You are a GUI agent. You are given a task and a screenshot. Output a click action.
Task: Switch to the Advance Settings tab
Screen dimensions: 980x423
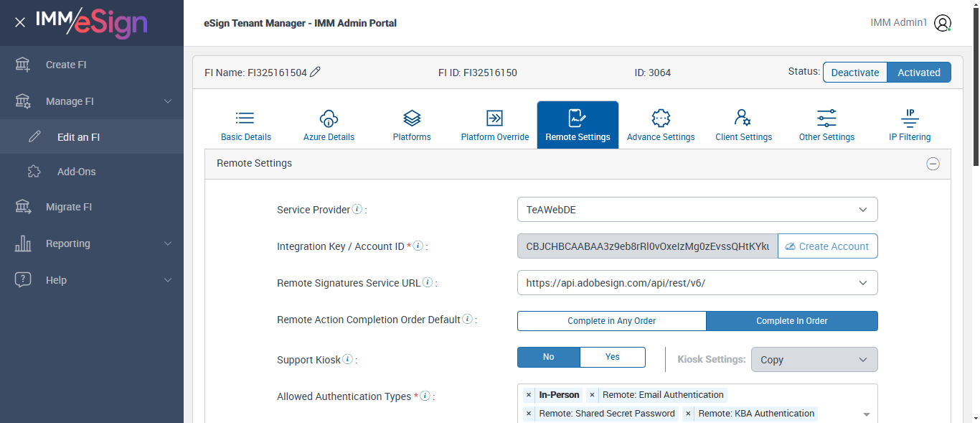coord(660,125)
